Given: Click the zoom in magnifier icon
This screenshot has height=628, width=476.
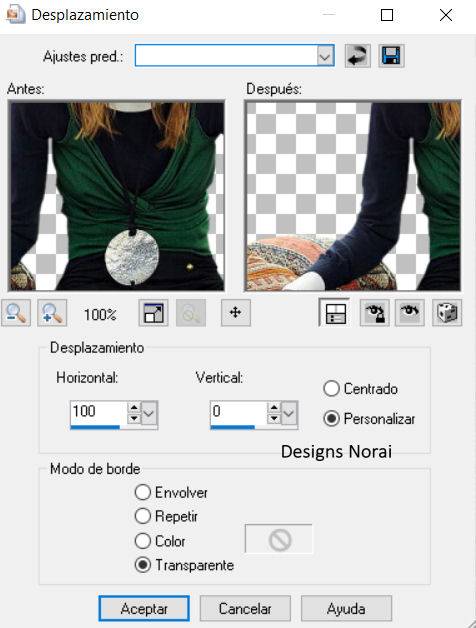Looking at the screenshot, I should [52, 313].
